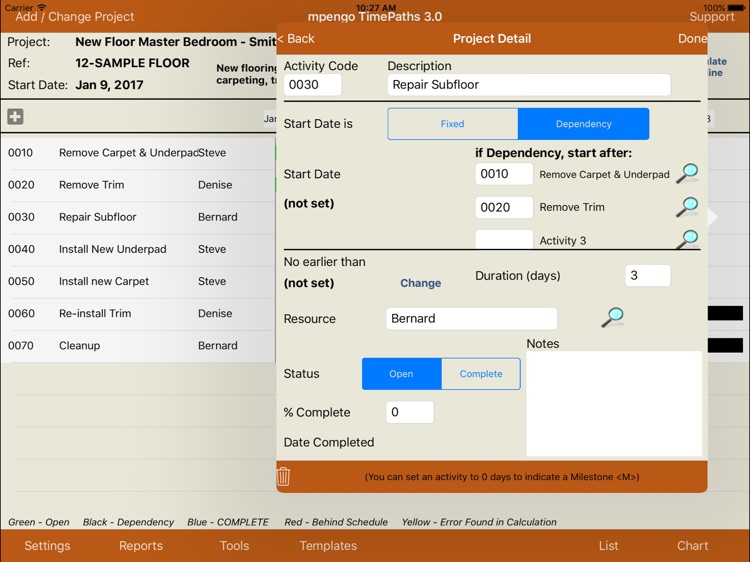Open the Settings tab

(x=47, y=546)
